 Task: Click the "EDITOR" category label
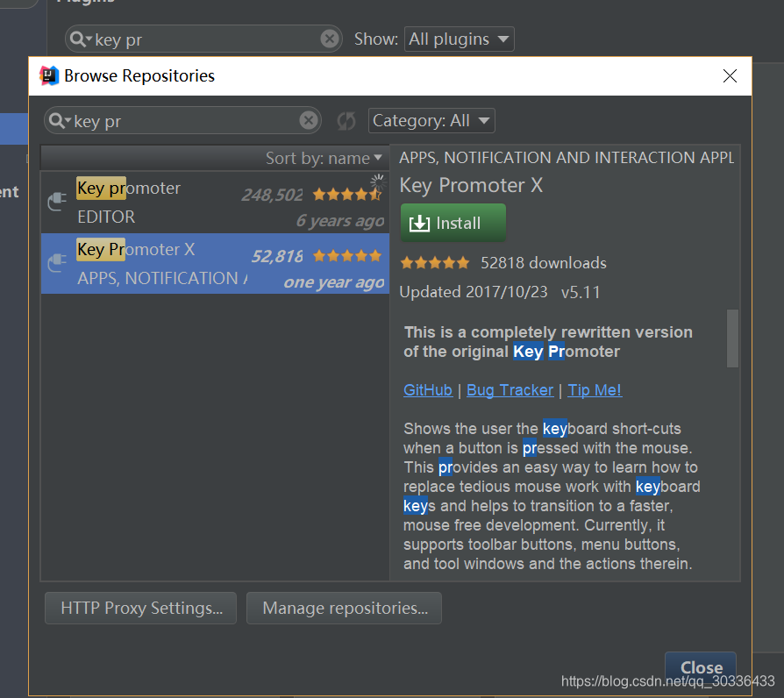[x=106, y=217]
